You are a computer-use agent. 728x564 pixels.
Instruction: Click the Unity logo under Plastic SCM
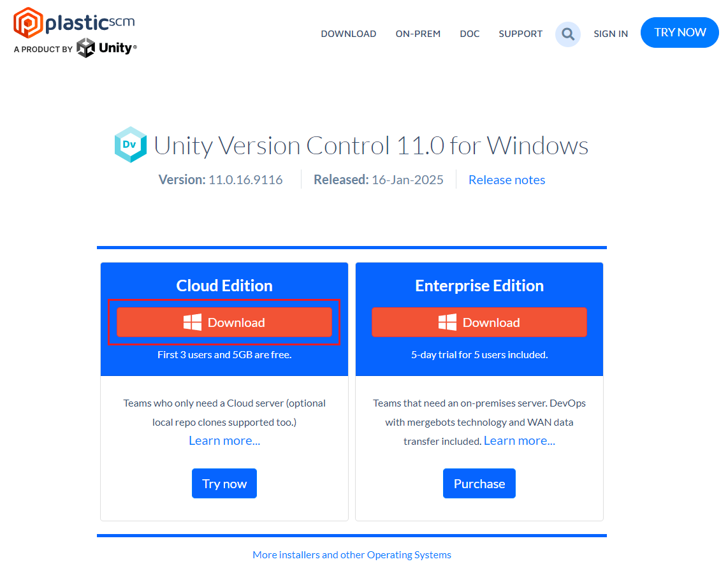tap(107, 48)
